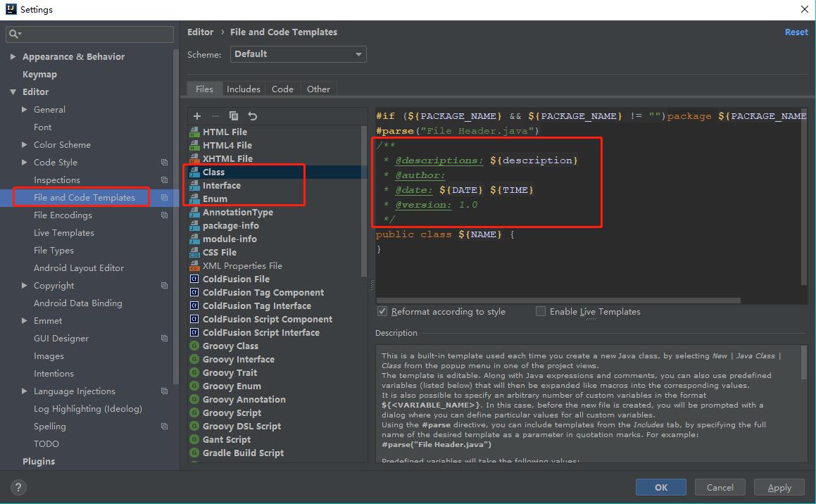Expand Appearance & Behavior section

[x=13, y=57]
